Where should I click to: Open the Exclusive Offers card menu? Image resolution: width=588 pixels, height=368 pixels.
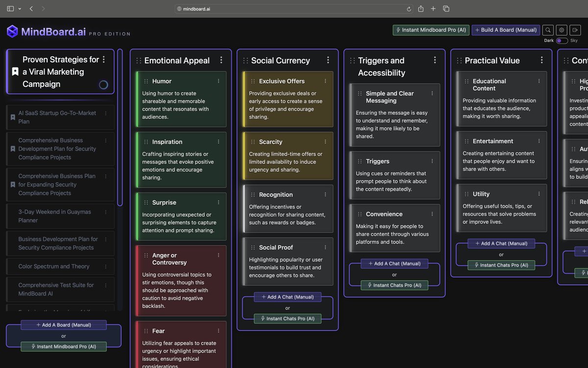325,81
